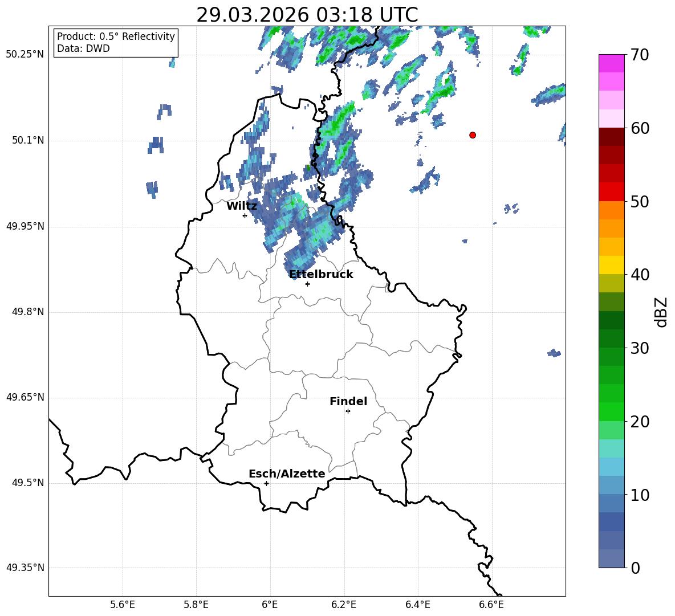
Task: Click the Wiltz city label
Action: 242,206
